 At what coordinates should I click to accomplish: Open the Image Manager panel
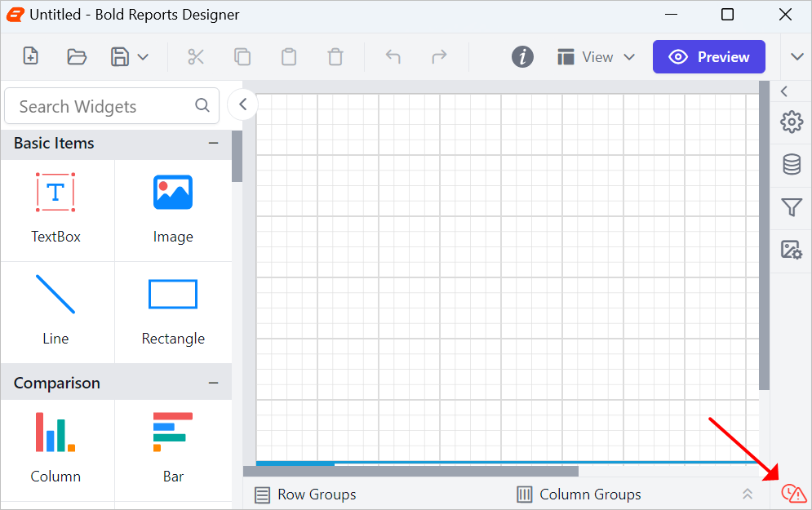coord(792,250)
